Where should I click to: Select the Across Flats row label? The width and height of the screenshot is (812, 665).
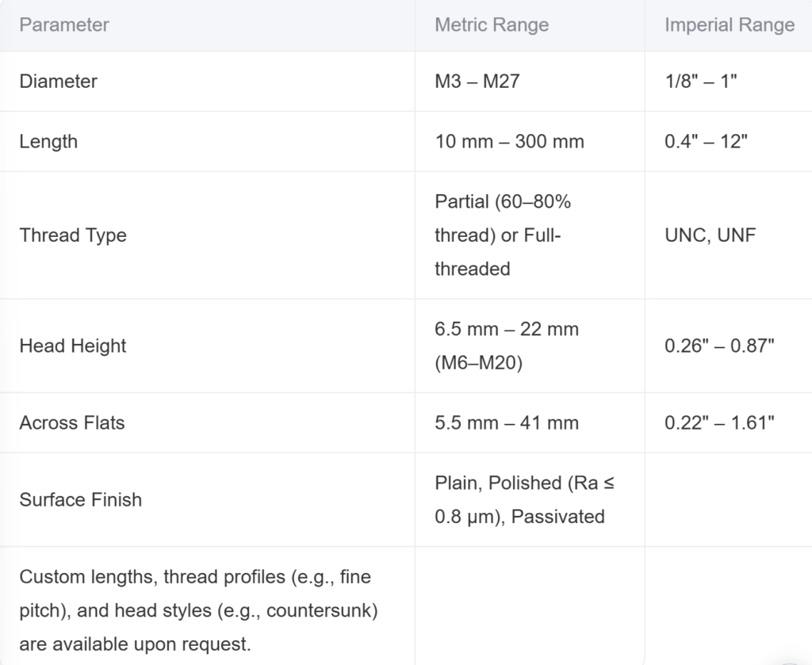pos(72,422)
